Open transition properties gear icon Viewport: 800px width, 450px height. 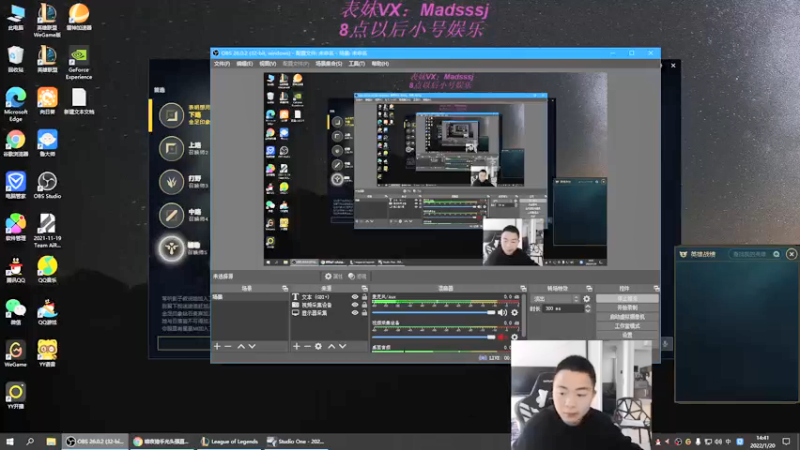tap(587, 299)
